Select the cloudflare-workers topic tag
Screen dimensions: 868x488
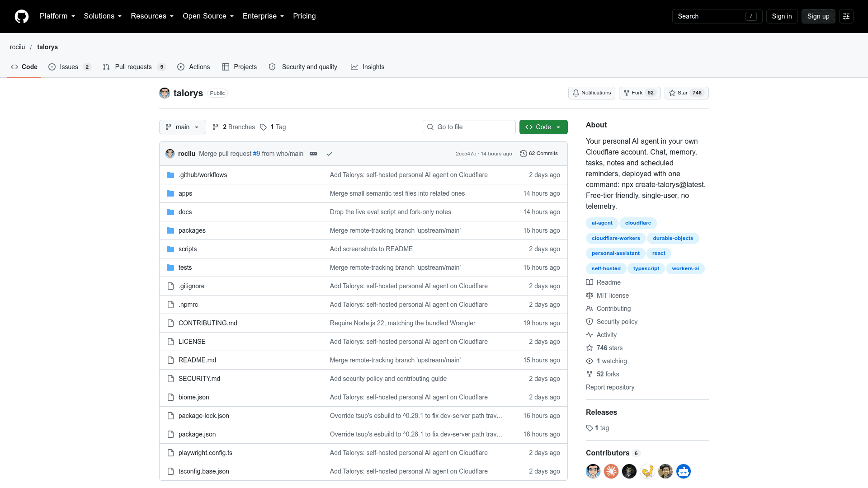[x=616, y=238]
